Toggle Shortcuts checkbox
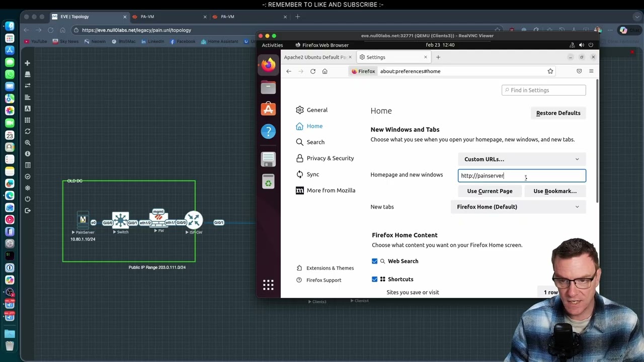 374,279
